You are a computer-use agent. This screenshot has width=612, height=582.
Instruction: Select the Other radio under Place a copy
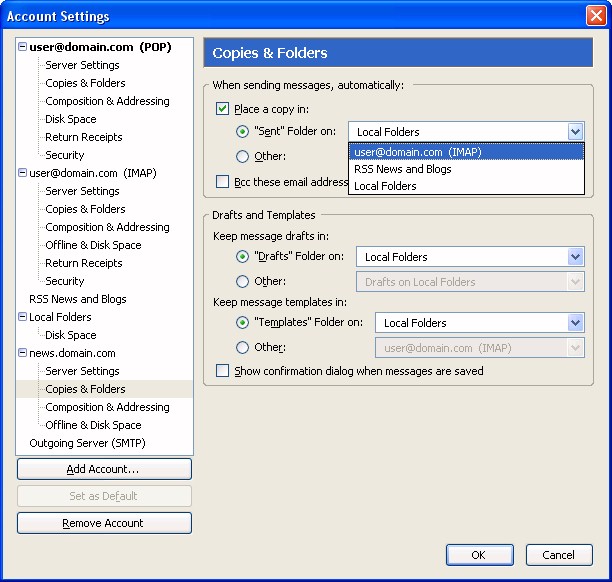coord(242,156)
